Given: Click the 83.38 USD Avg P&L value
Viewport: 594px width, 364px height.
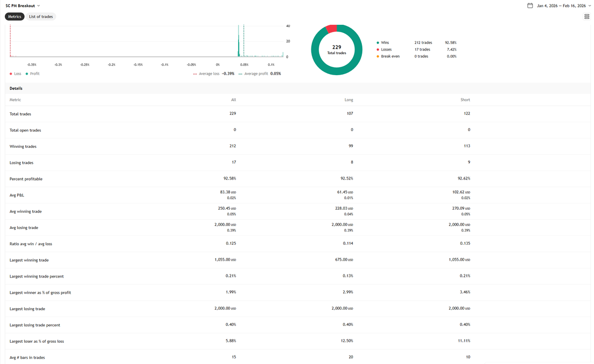Looking at the screenshot, I should click(x=228, y=192).
